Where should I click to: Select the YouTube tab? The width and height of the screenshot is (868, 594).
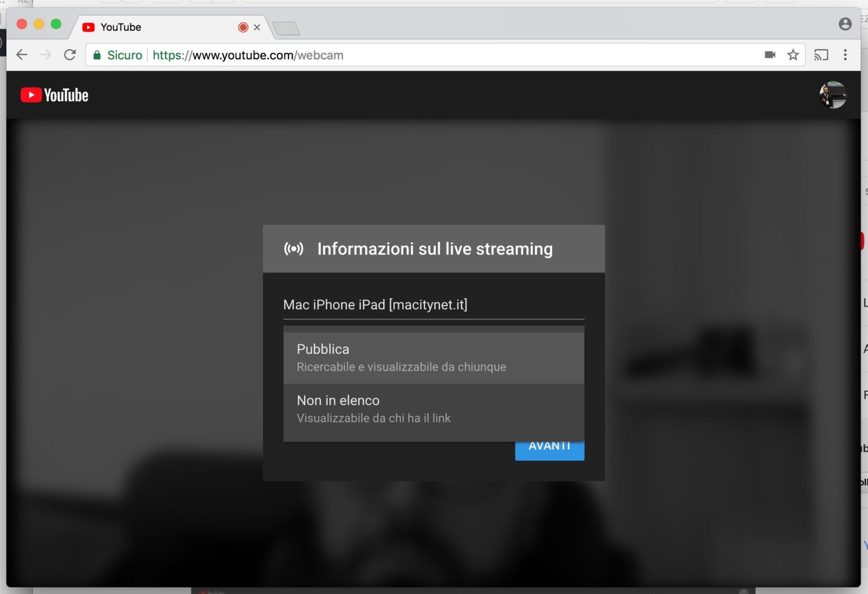pos(170,27)
